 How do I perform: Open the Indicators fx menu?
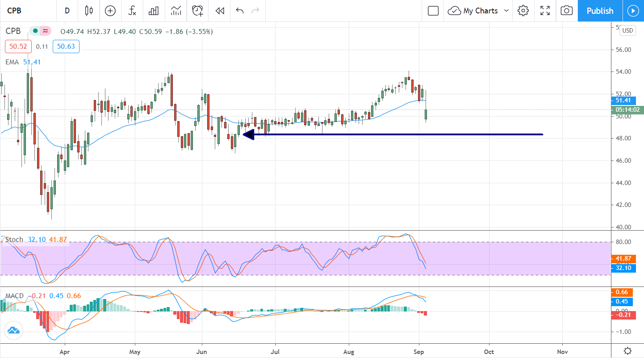coord(132,11)
